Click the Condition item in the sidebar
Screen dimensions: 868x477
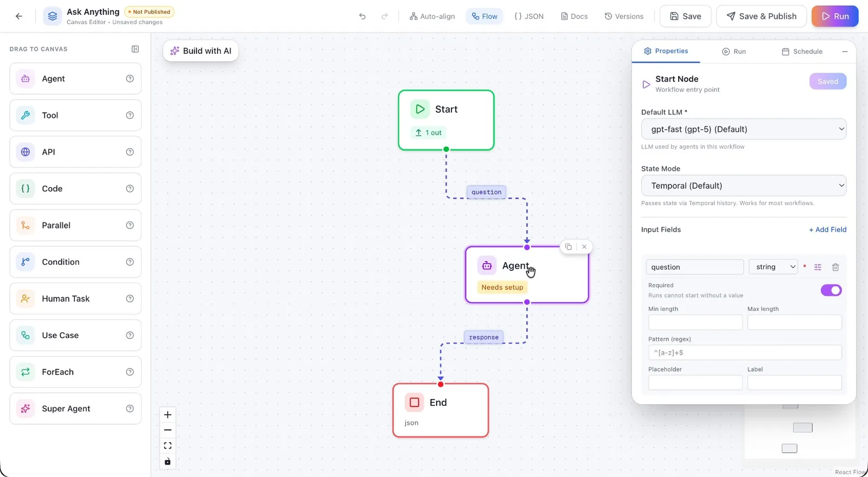pos(75,262)
